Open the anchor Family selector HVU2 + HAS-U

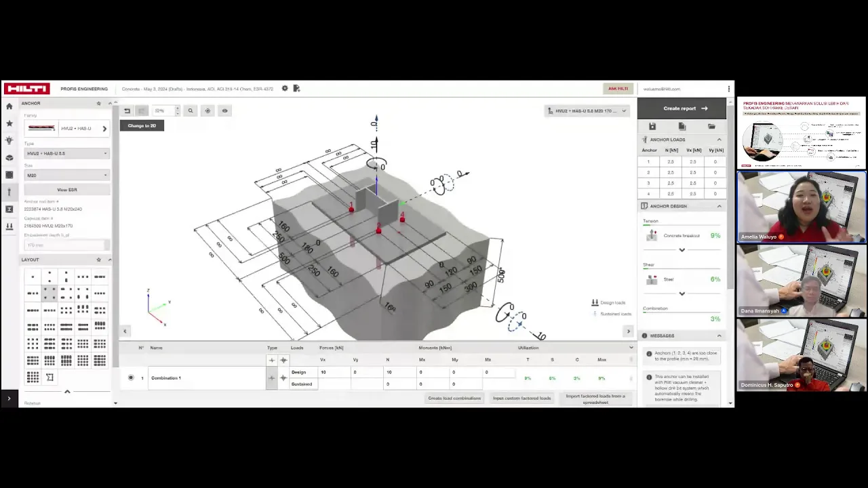[67, 128]
